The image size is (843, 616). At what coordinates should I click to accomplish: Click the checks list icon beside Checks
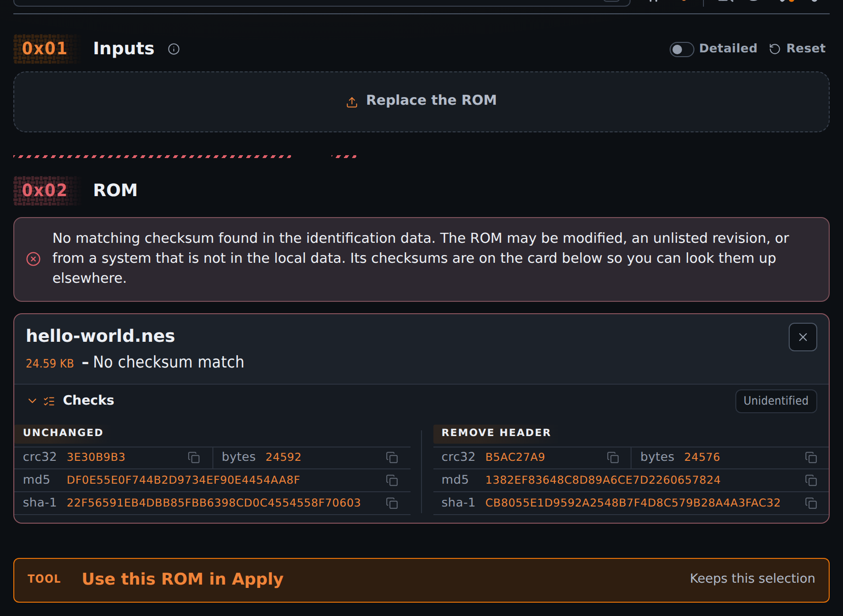click(x=49, y=401)
